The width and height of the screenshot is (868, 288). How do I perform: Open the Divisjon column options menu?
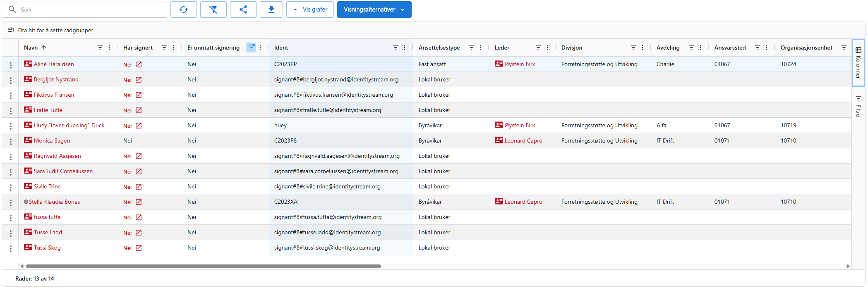643,48
